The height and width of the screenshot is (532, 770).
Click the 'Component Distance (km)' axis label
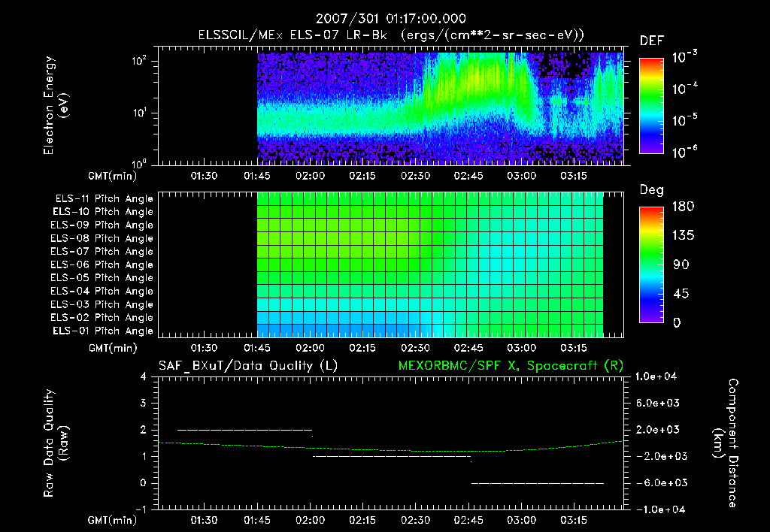click(725, 443)
